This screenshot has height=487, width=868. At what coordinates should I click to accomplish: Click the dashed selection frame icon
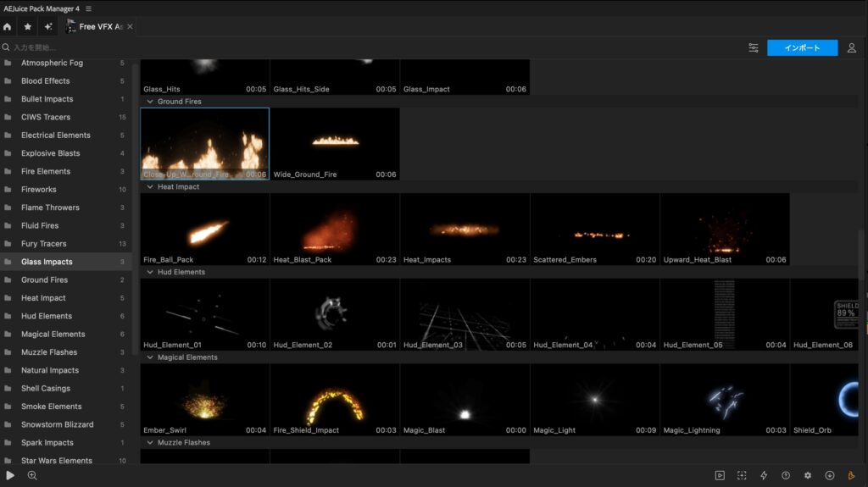[742, 475]
